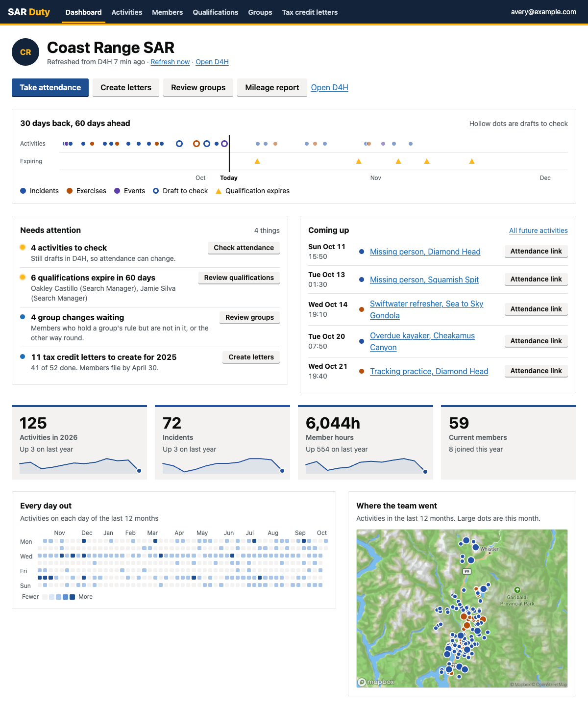Click the Whistler label on the map

[x=490, y=549]
